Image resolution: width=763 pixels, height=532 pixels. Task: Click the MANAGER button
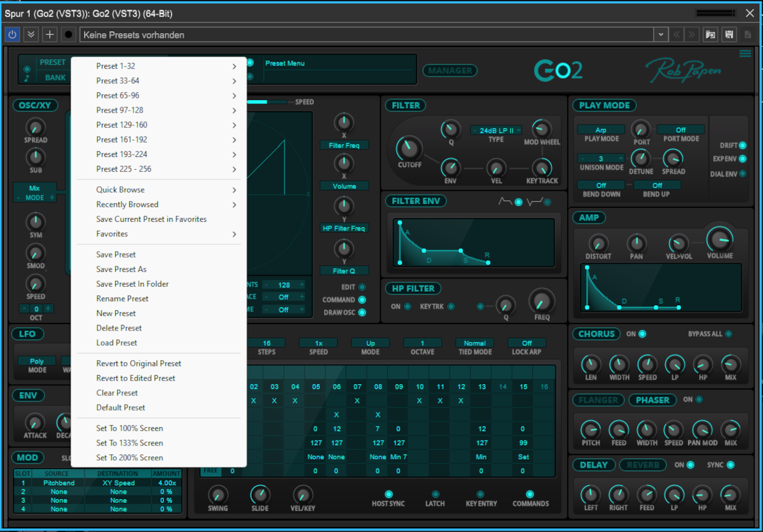[450, 71]
